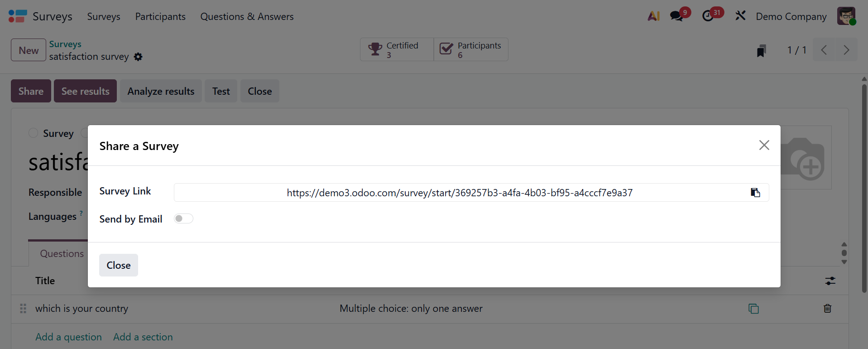The width and height of the screenshot is (868, 349).
Task: Close the Share a Survey dialog with X
Action: 764,145
